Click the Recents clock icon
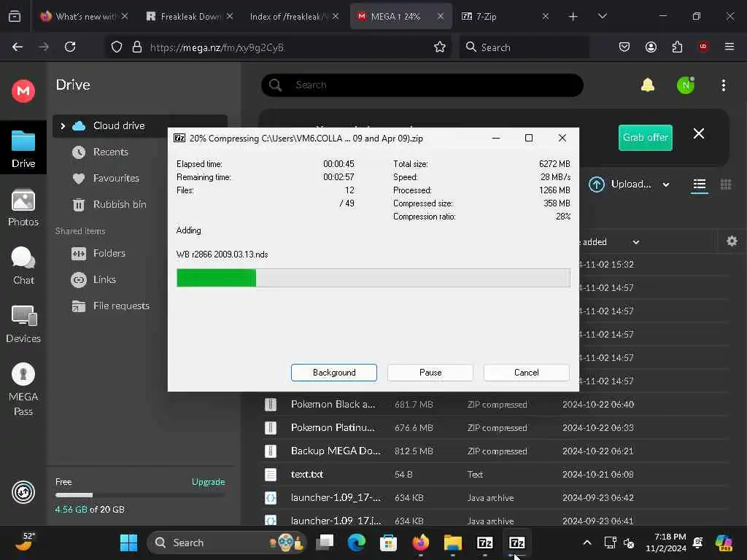 (79, 152)
